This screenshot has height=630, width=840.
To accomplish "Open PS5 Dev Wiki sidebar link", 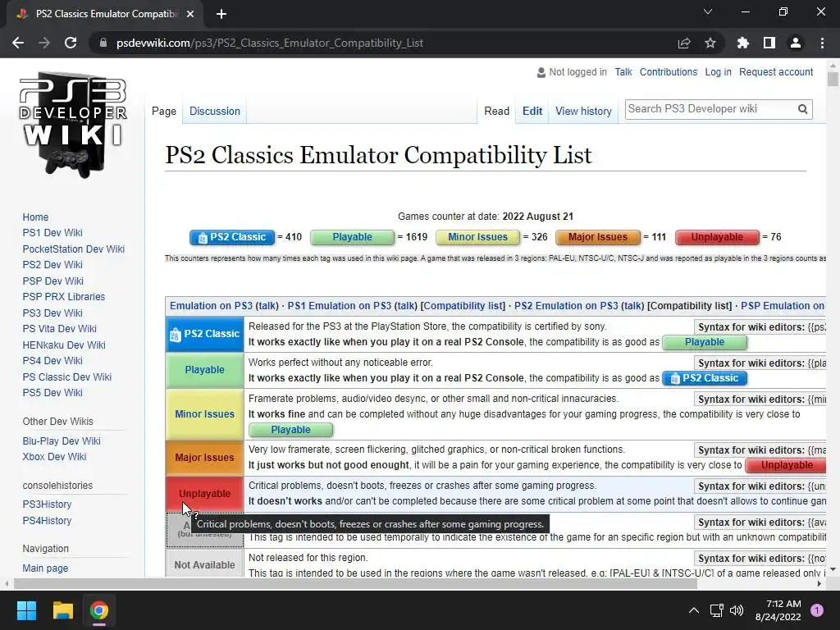I will click(52, 393).
